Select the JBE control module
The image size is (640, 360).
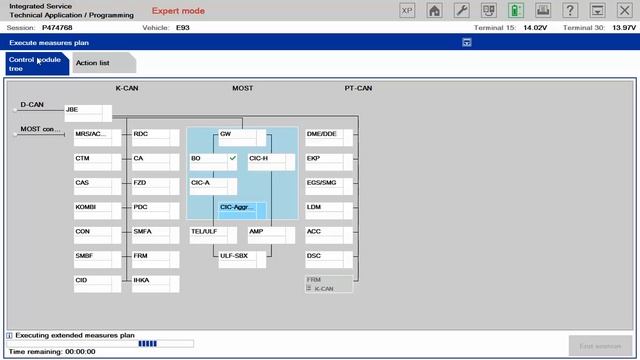(x=88, y=113)
